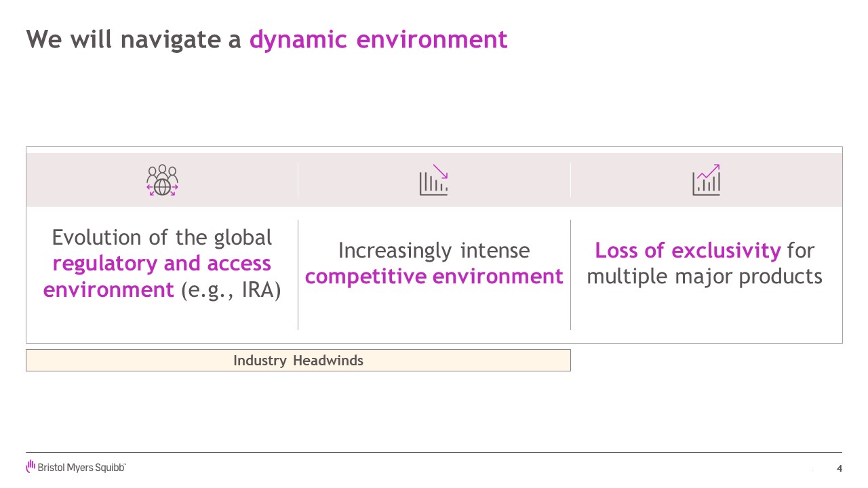The image size is (868, 488).
Task: Click the word 'environment' before '(e.g., IRA)'
Action: pyautogui.click(x=108, y=290)
